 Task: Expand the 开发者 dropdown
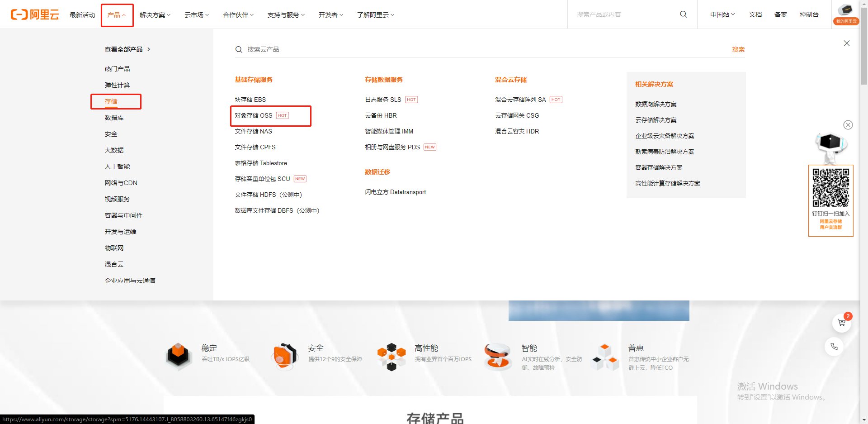point(331,15)
